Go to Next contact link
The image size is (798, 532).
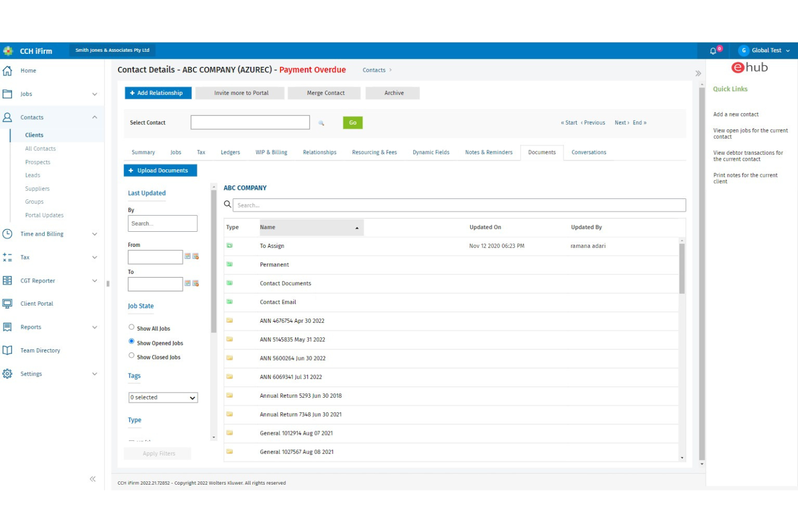(x=622, y=123)
